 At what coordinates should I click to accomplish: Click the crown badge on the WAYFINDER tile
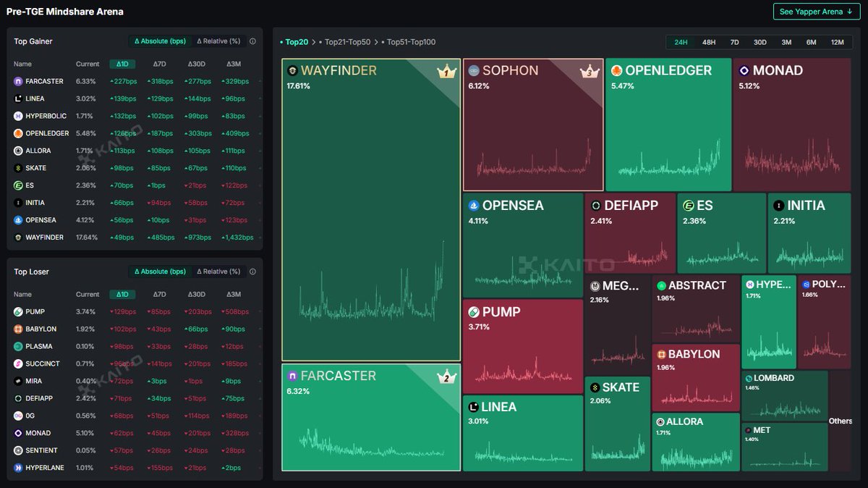click(x=447, y=71)
